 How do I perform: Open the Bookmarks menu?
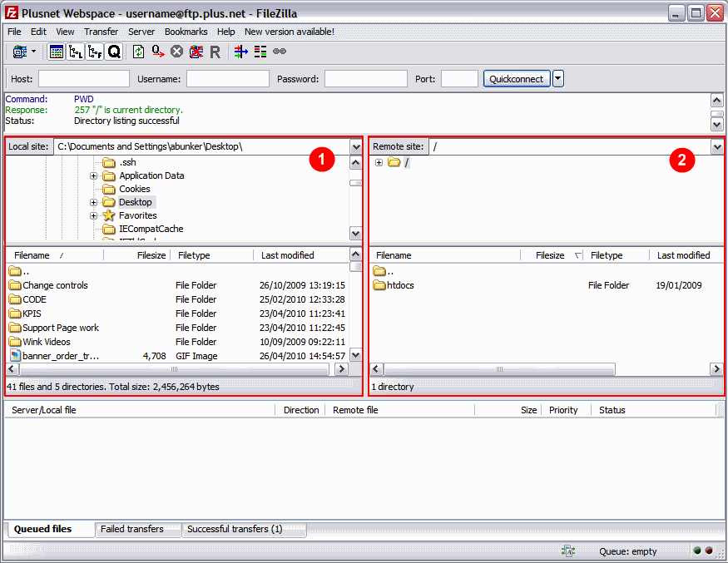[186, 32]
